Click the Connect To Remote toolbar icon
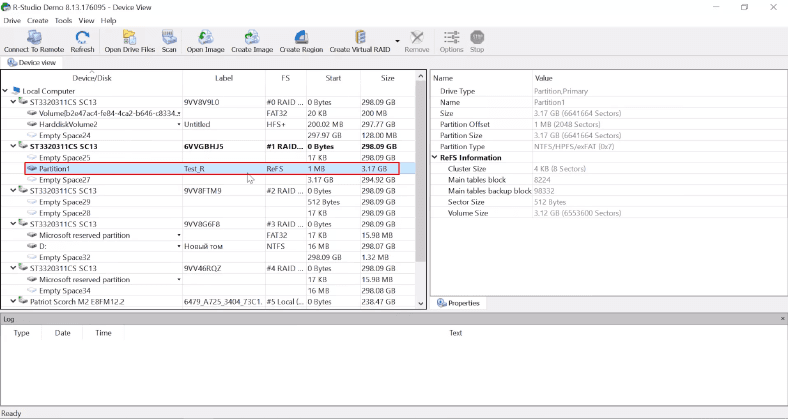This screenshot has height=419, width=788. point(34,37)
